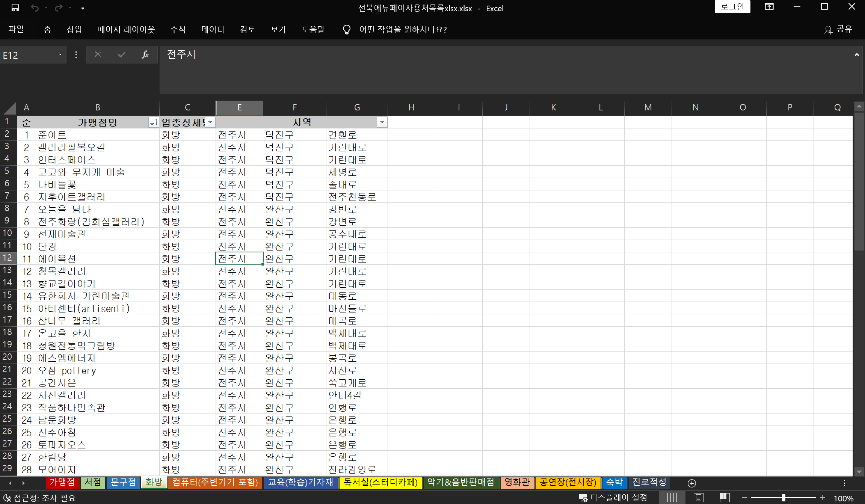865x504 pixels.
Task: Open filter dropdown on 지역 header
Action: pos(382,122)
